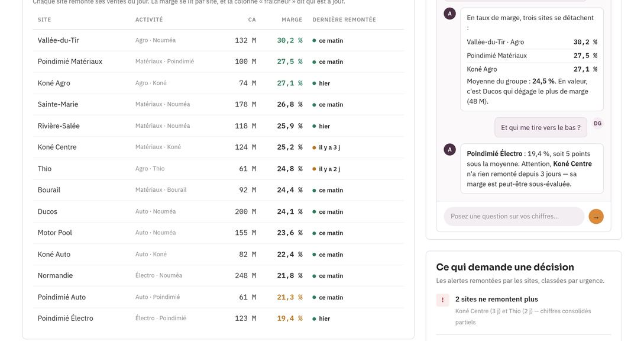Click the 30,2 % margin in the table
Screen dimensions: 644x341
pyautogui.click(x=290, y=40)
